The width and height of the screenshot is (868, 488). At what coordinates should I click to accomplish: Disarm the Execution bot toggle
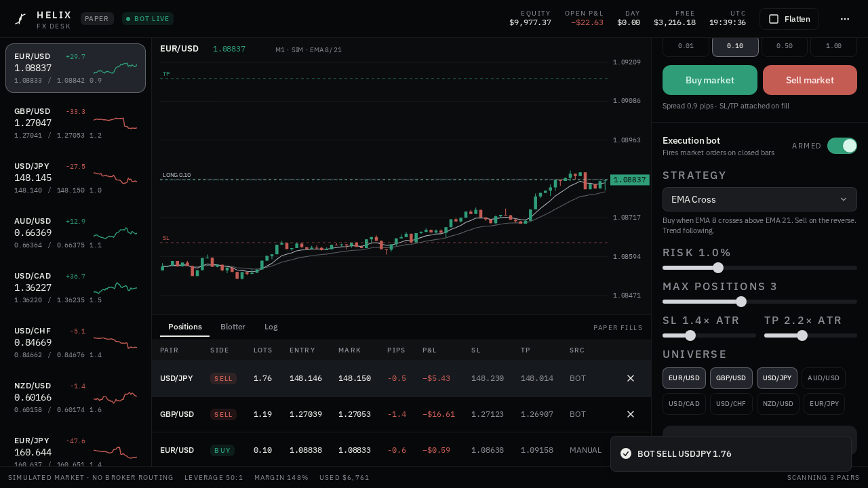[x=842, y=146]
